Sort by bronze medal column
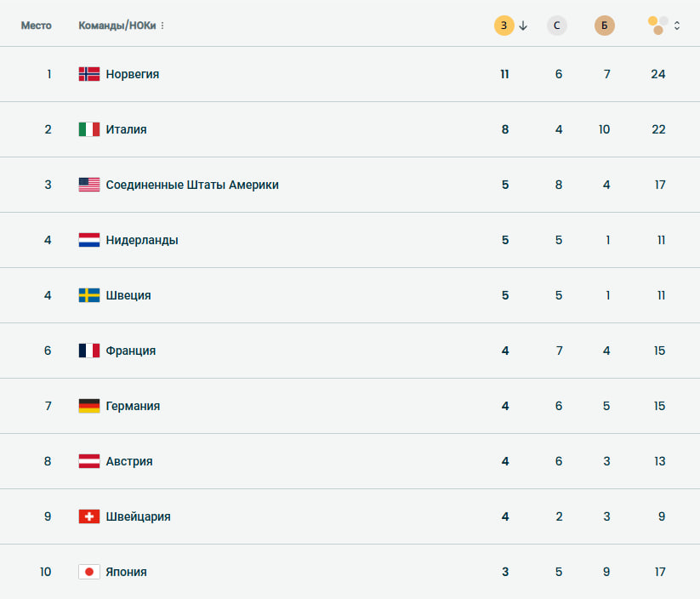The height and width of the screenshot is (599, 700). click(604, 26)
